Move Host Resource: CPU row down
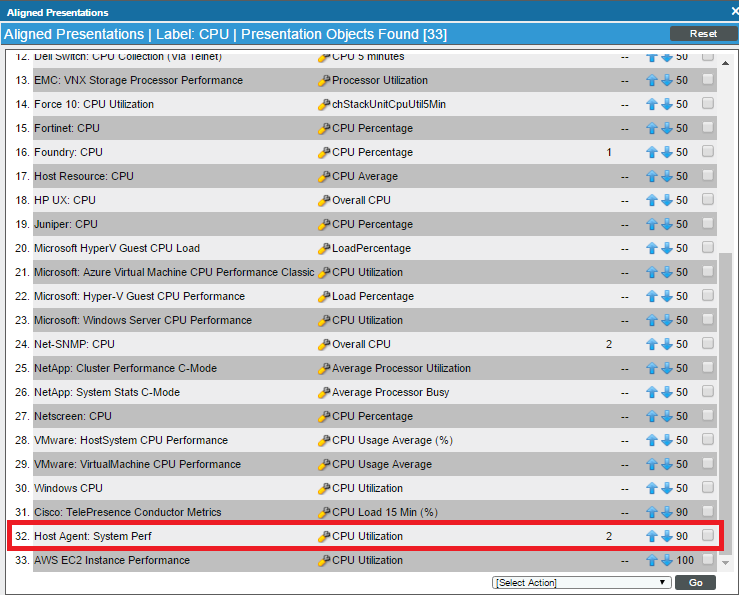 666,176
